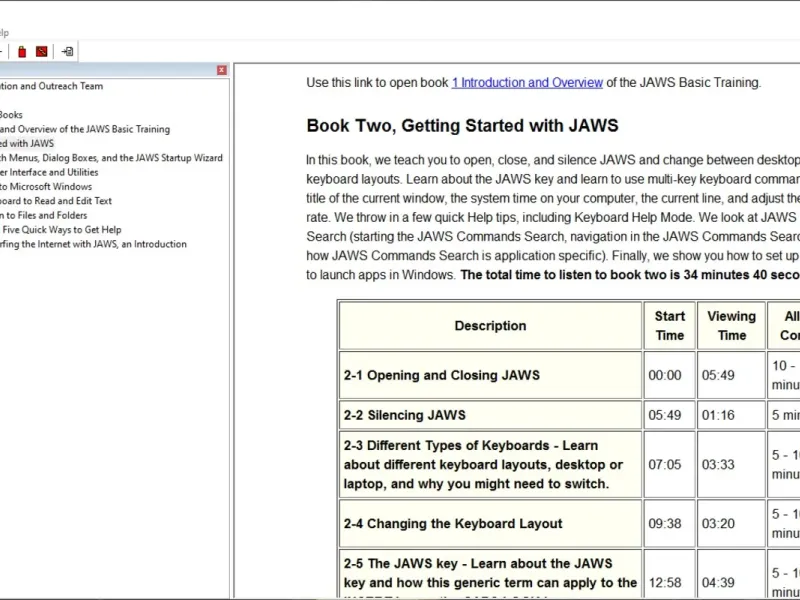Click the '2-1 Opening and Closing JAWS' cell
This screenshot has width=800, height=600.
490,375
